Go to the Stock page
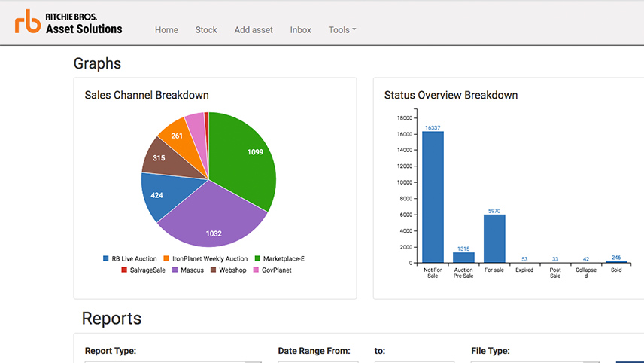The image size is (644, 363). coord(206,30)
